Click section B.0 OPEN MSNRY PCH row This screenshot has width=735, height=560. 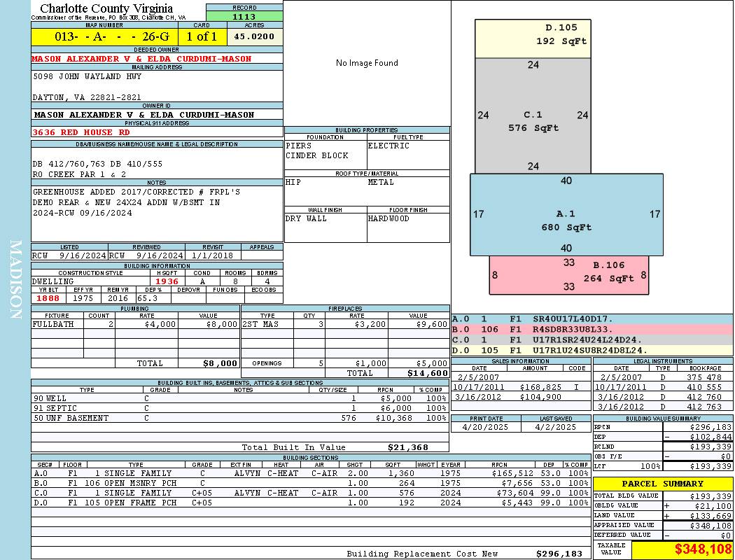pos(311,484)
